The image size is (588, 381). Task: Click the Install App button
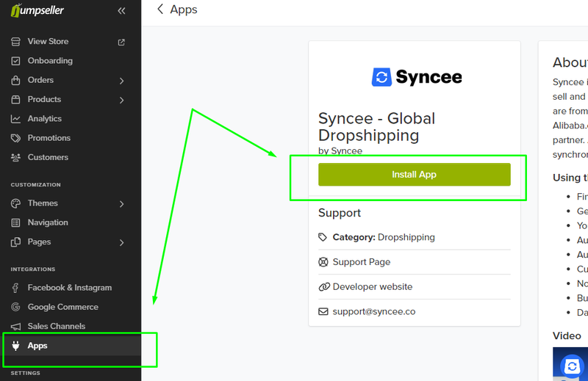click(x=415, y=175)
